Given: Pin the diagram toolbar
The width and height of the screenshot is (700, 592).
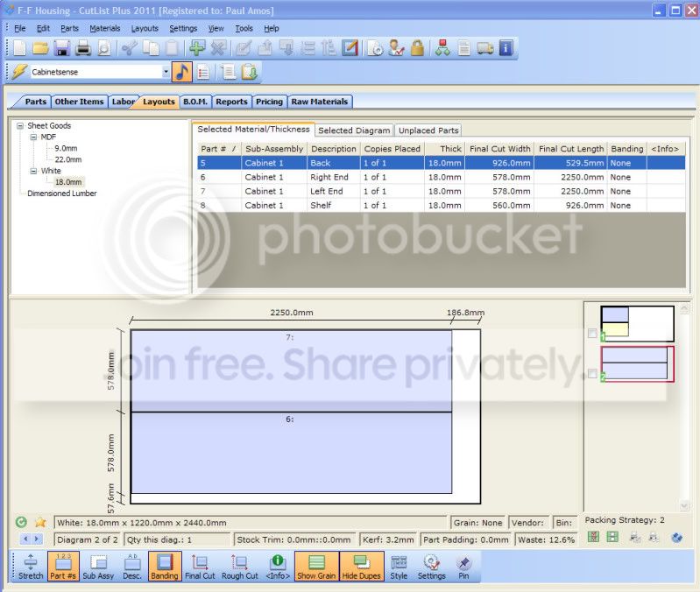Looking at the screenshot, I should point(464,565).
